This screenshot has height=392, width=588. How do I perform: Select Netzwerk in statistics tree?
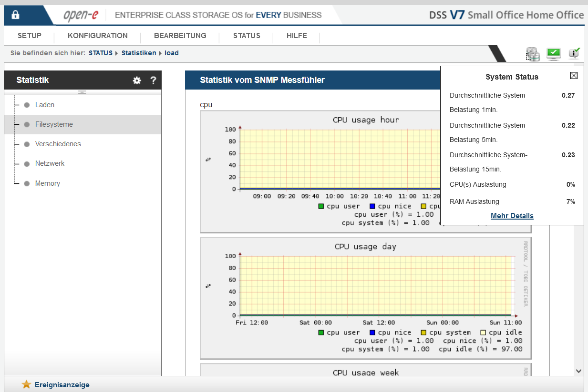[50, 163]
